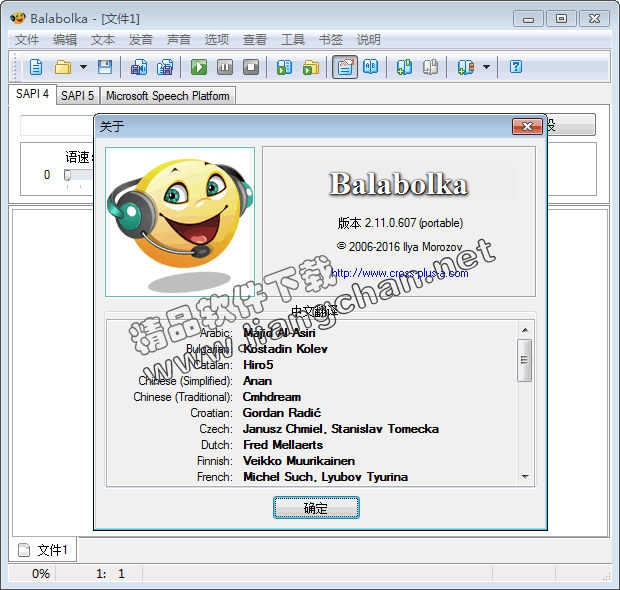Open the 文件 menu
Image resolution: width=620 pixels, height=590 pixels.
click(27, 40)
